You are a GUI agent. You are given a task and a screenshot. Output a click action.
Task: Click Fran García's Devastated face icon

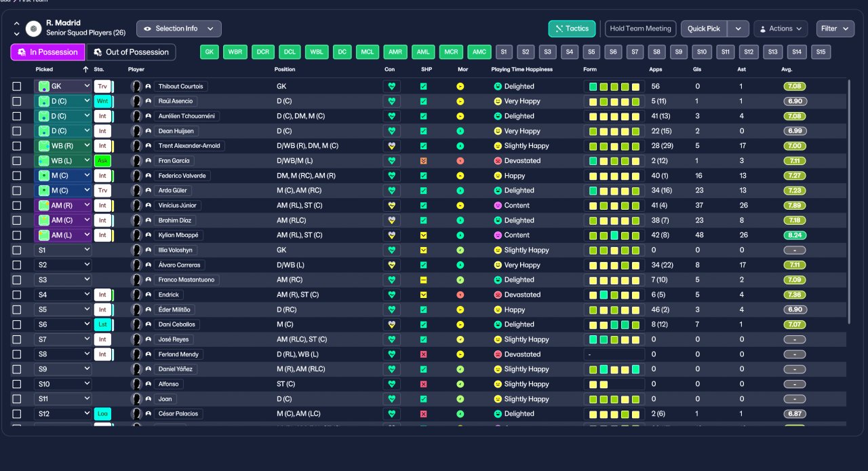pyautogui.click(x=497, y=161)
